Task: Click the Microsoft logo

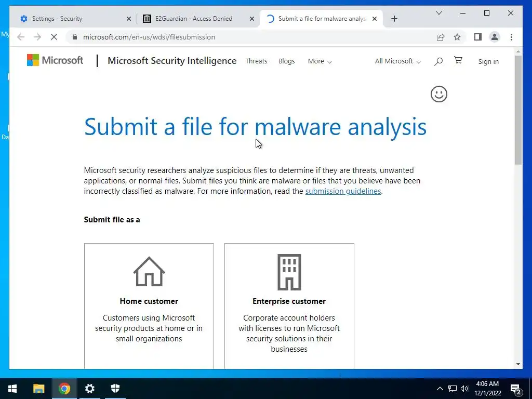Action: click(x=55, y=60)
